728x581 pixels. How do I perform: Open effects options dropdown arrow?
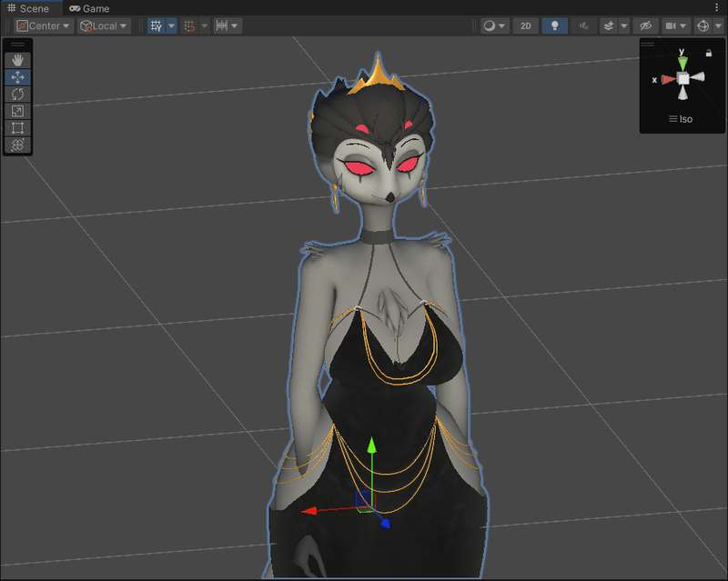point(624,26)
